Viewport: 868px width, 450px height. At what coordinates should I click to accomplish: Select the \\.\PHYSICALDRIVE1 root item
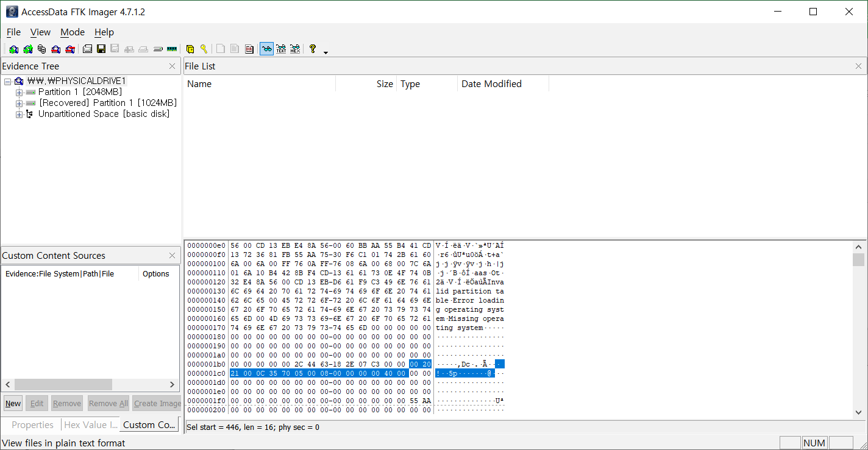(x=76, y=81)
